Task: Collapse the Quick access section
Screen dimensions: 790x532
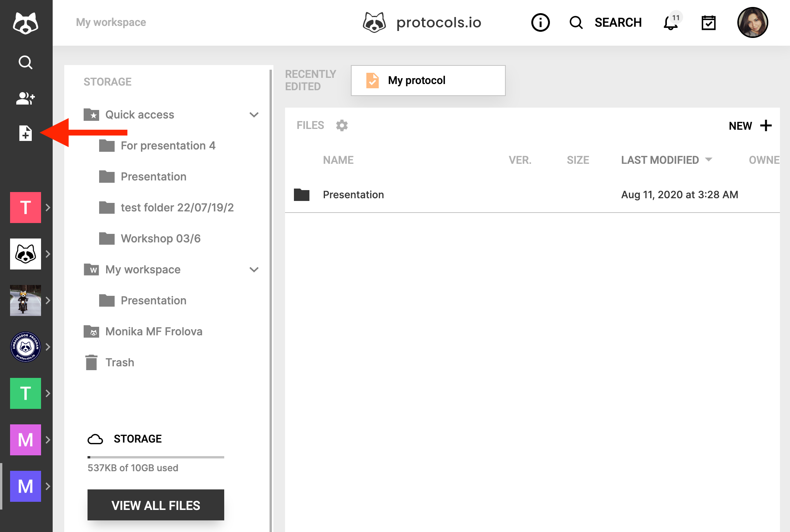Action: click(254, 115)
